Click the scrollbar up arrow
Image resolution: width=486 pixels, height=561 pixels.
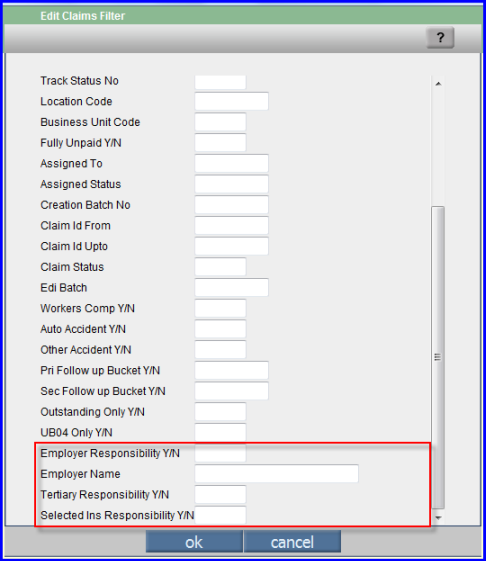coord(438,84)
